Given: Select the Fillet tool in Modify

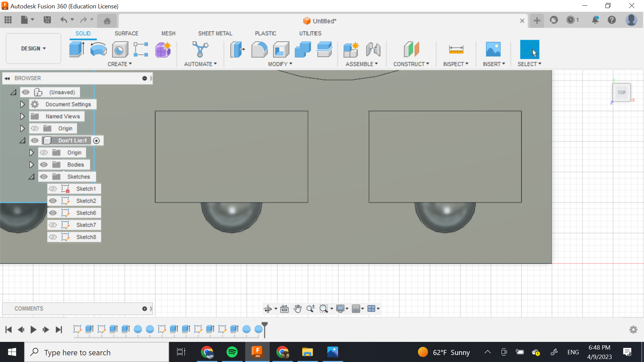Looking at the screenshot, I should (x=259, y=50).
